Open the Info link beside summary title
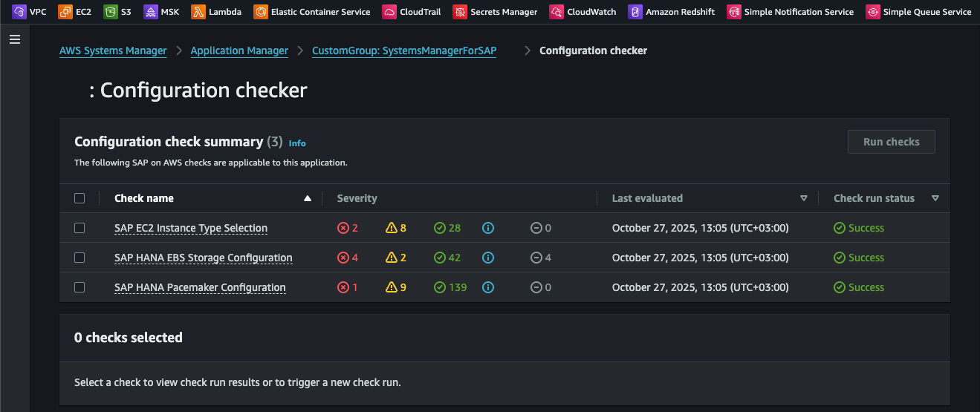The height and width of the screenshot is (412, 980). tap(297, 143)
